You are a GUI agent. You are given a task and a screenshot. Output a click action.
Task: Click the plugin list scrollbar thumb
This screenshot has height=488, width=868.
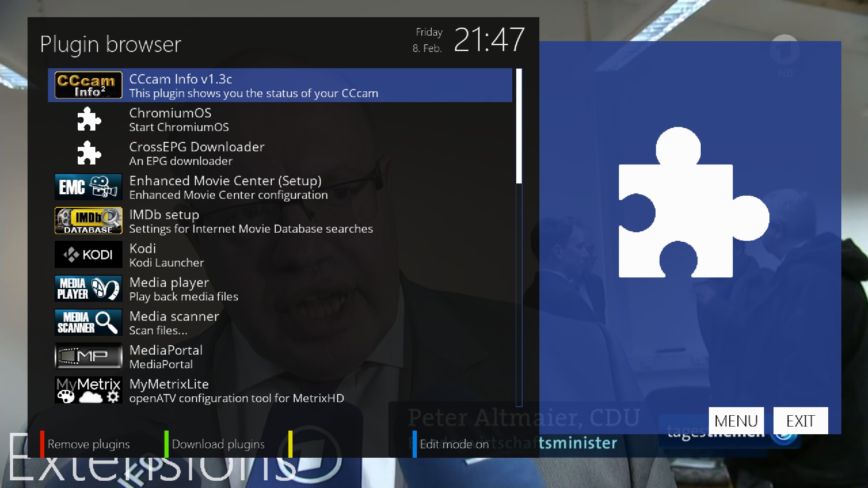click(x=519, y=126)
